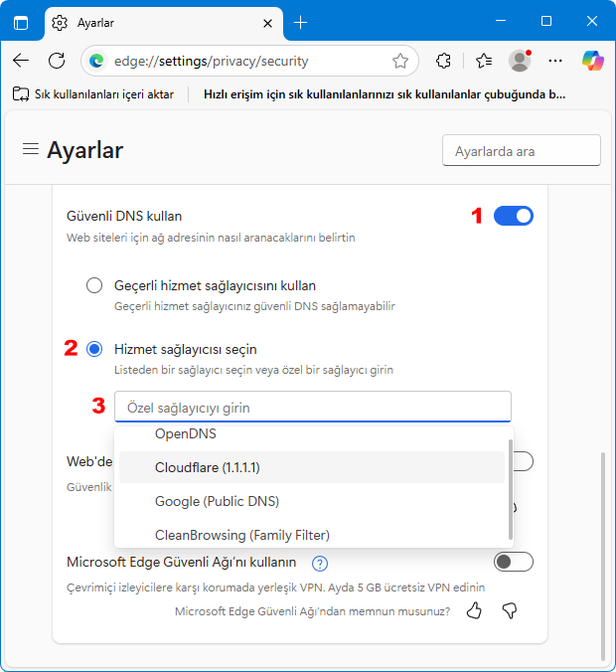Click the Ayarlarda ara search box
The height and width of the screenshot is (672, 616).
[x=522, y=150]
